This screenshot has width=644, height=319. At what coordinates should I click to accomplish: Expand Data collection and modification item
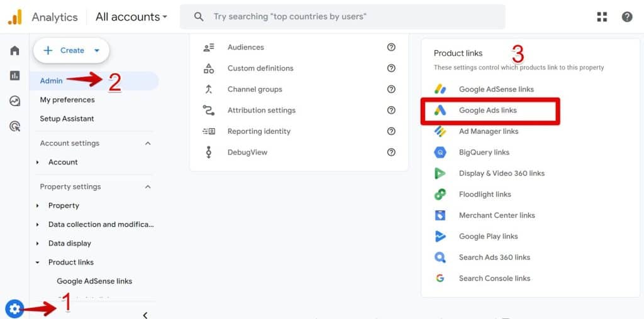point(37,225)
